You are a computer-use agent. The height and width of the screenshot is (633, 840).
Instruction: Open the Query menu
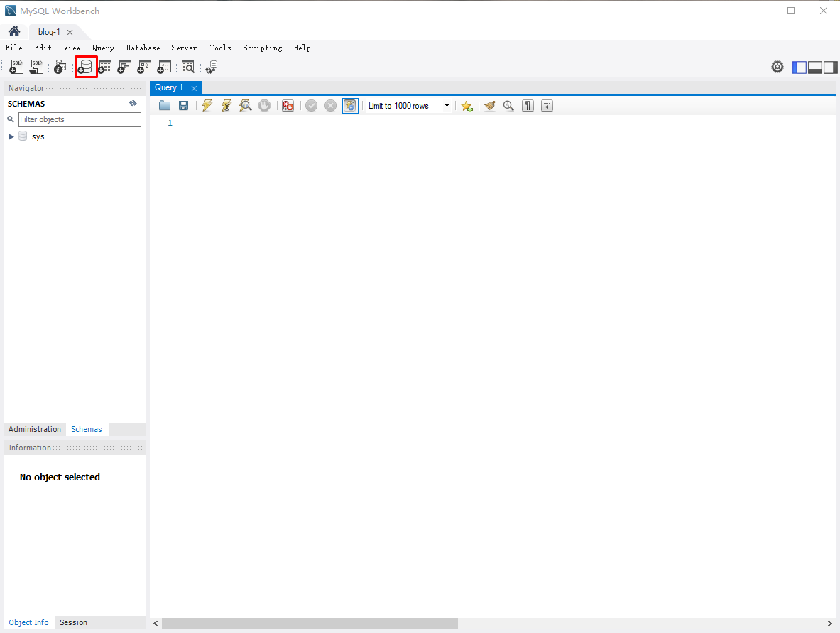(x=103, y=48)
